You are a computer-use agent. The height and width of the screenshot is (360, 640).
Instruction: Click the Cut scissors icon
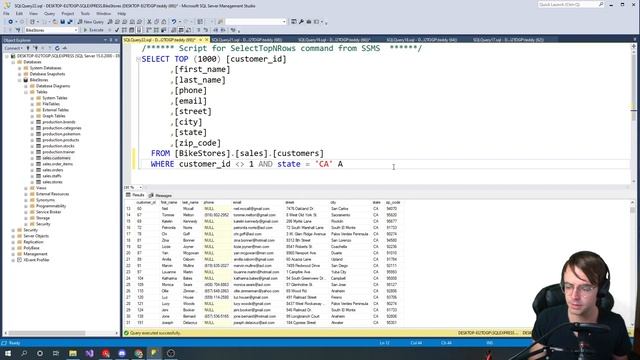coord(149,22)
